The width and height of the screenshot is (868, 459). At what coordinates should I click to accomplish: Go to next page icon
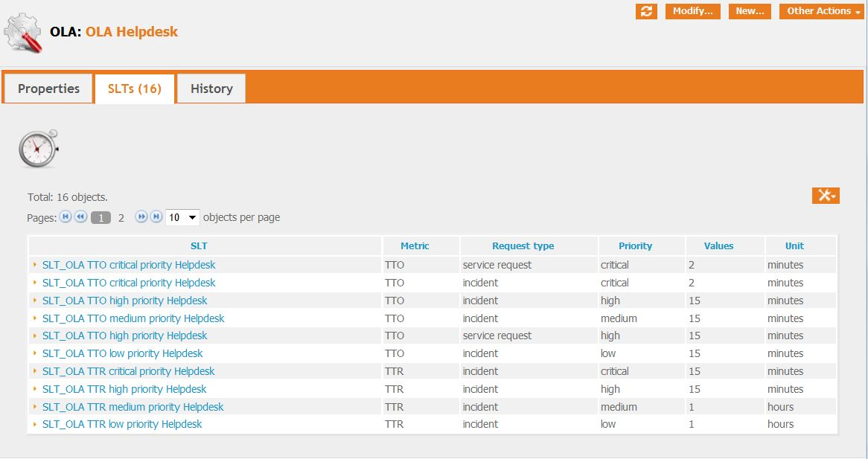coord(141,217)
